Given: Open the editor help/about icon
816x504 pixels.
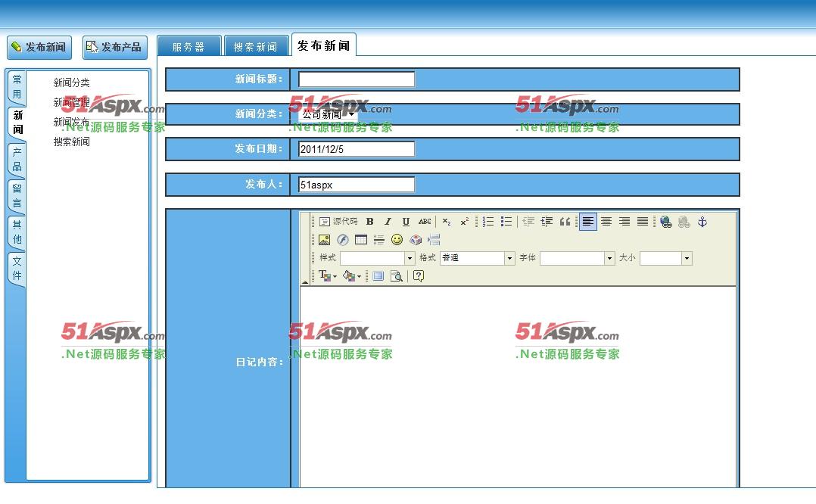Looking at the screenshot, I should tap(419, 275).
